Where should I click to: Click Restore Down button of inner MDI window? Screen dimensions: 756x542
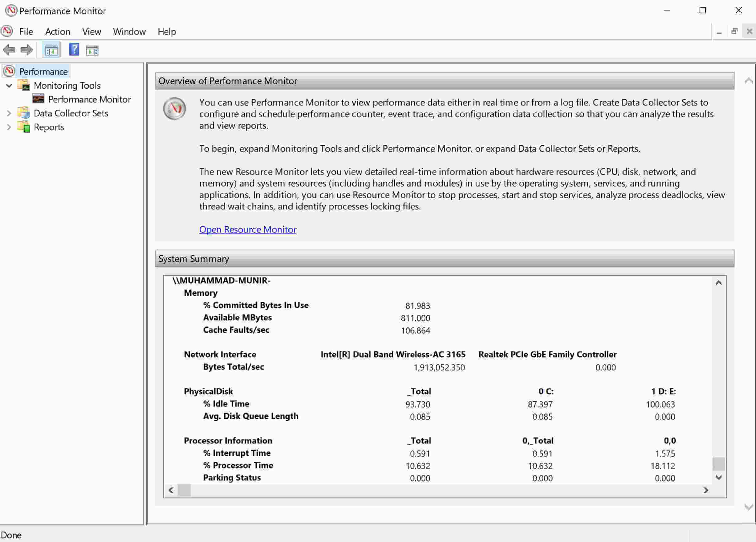[734, 31]
